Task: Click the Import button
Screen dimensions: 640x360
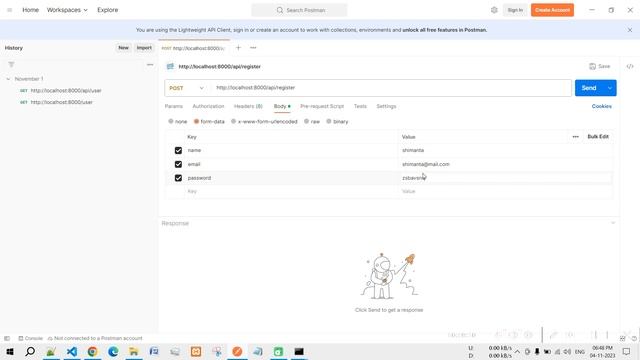Action: coord(144,48)
